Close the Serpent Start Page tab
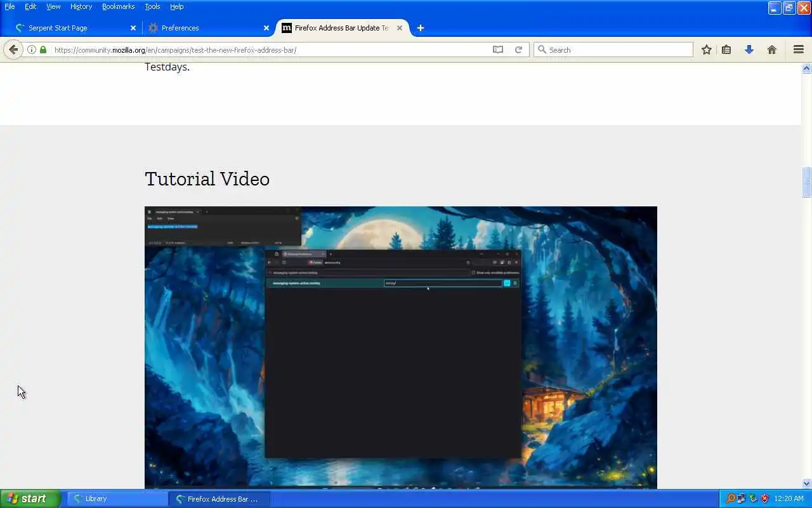This screenshot has width=812, height=508. (133, 28)
